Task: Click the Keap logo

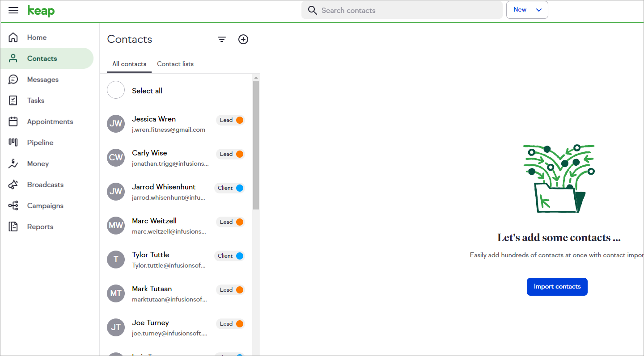Action: point(41,11)
